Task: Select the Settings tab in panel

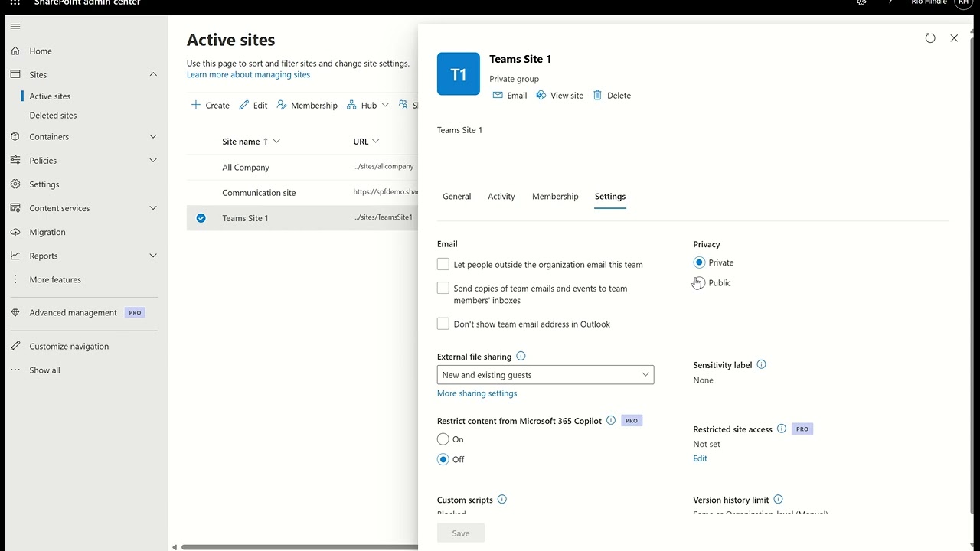Action: [610, 197]
